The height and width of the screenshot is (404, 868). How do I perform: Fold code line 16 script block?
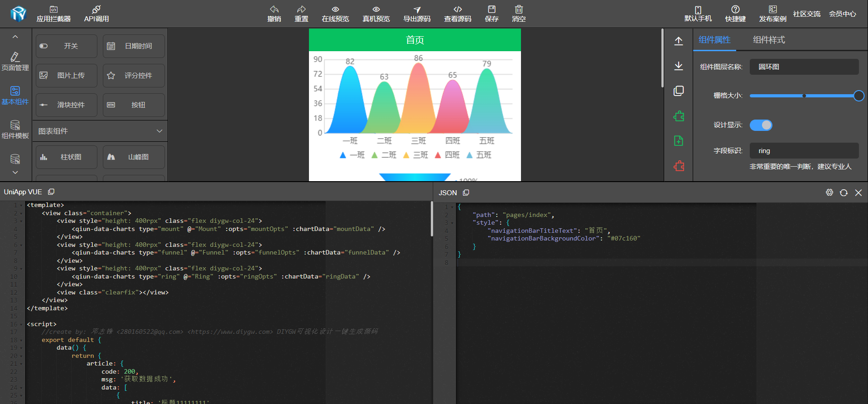pos(21,324)
